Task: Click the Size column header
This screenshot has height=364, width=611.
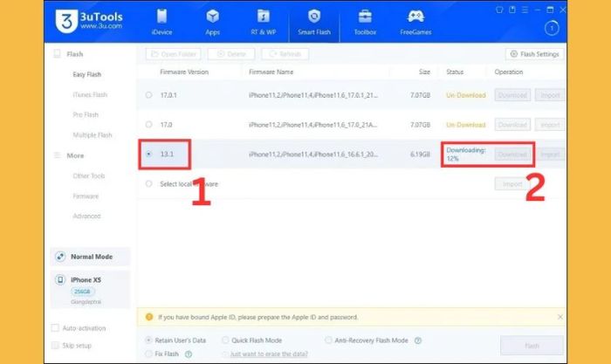Action: click(x=424, y=72)
